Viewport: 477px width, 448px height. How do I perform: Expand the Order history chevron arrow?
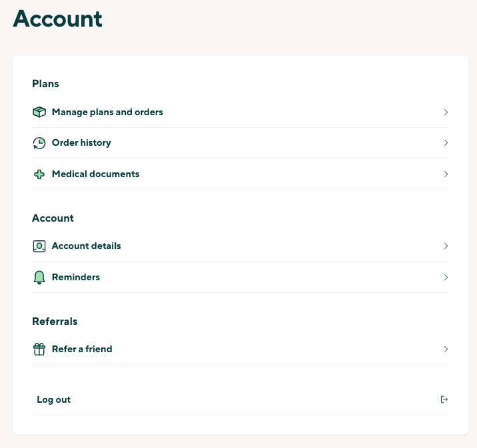(446, 143)
